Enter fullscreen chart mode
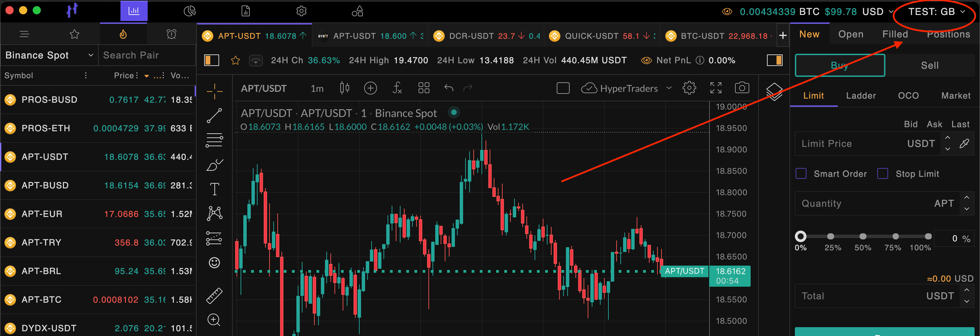This screenshot has height=336, width=980. (x=716, y=88)
